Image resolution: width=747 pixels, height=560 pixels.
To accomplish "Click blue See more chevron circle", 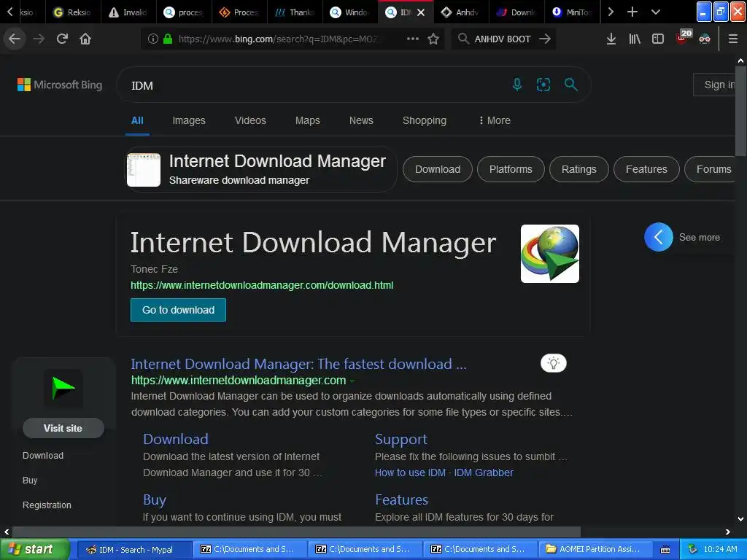I will coord(659,237).
